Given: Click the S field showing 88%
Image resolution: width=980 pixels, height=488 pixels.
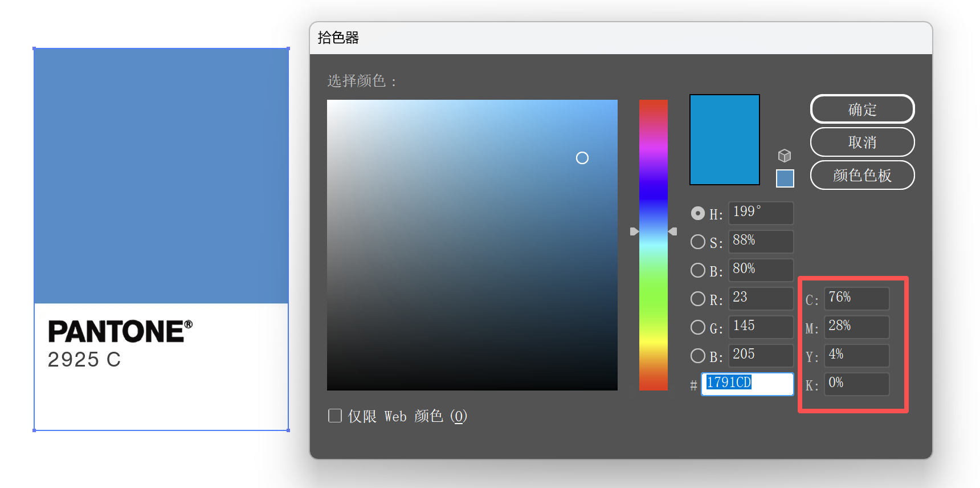Looking at the screenshot, I should click(x=761, y=241).
